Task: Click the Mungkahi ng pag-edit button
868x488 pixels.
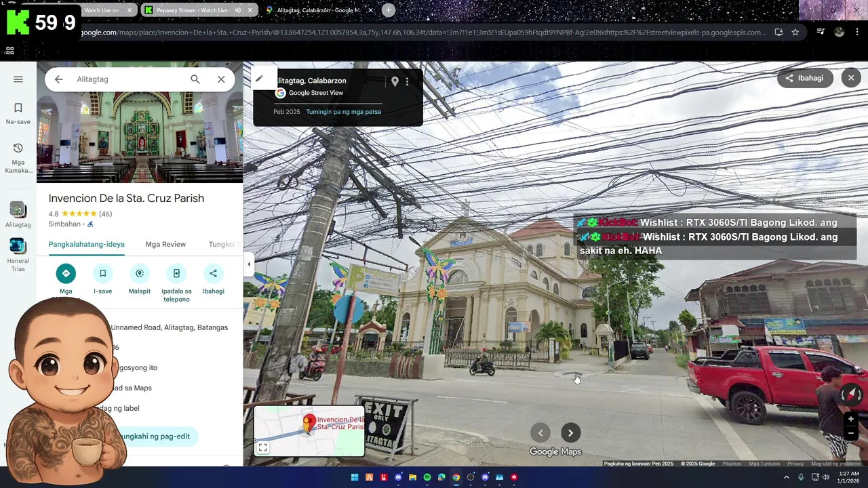Action: tap(155, 436)
